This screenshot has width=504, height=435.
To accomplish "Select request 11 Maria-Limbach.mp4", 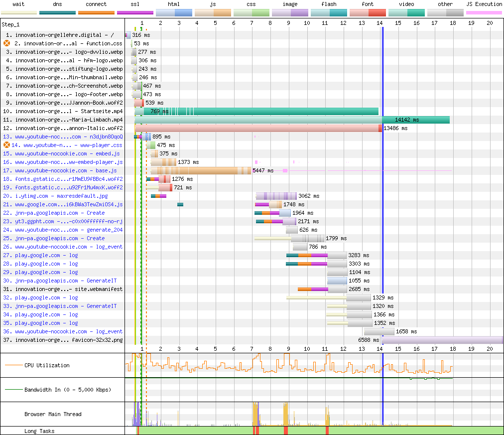I will pos(63,120).
